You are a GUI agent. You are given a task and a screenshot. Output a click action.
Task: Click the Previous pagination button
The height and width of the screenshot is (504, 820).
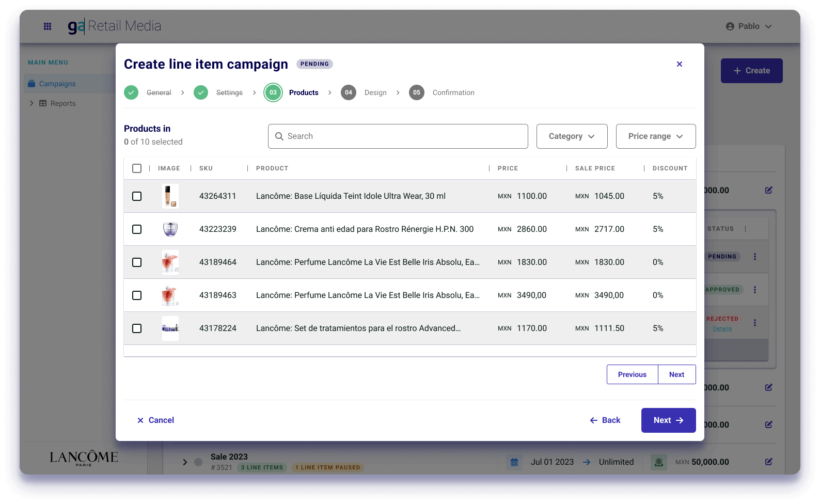[x=633, y=374]
